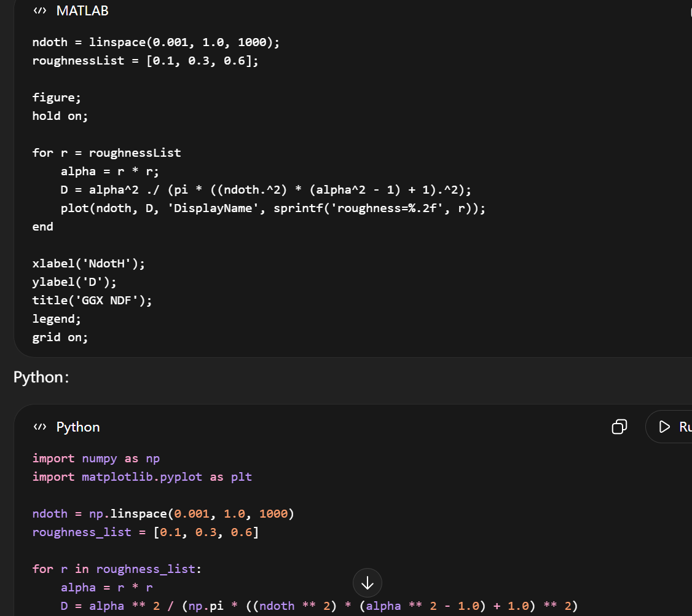Click the "title('GGX NDF');" line
The width and height of the screenshot is (692, 616).
92,301
